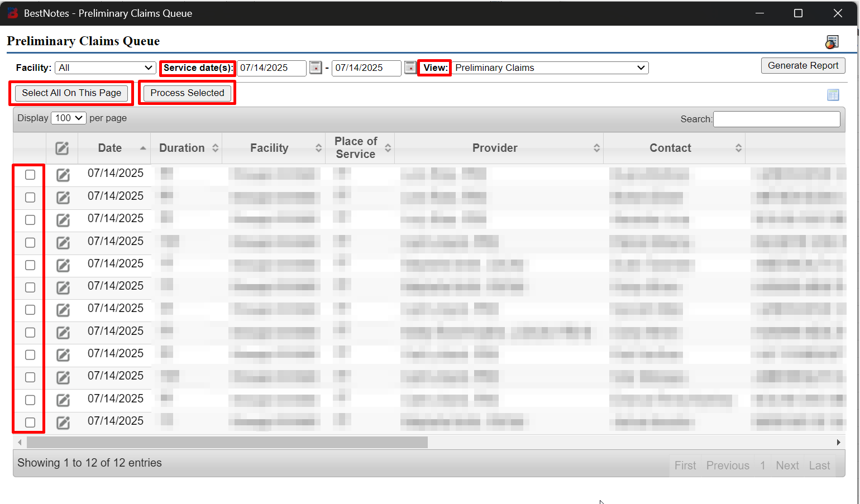Tick the checkbox of the last claim row

[x=30, y=423]
